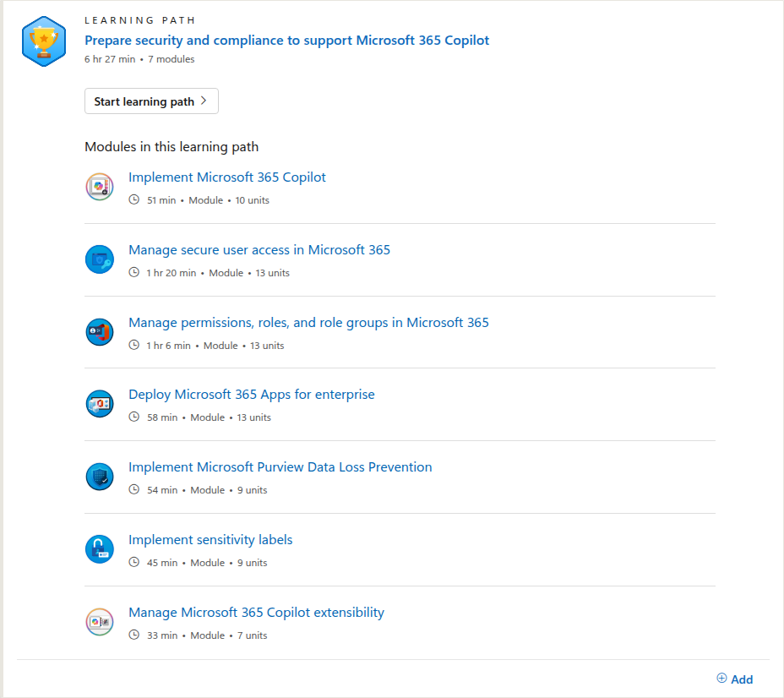Click the '7 units' text
The width and height of the screenshot is (784, 698).
252,635
